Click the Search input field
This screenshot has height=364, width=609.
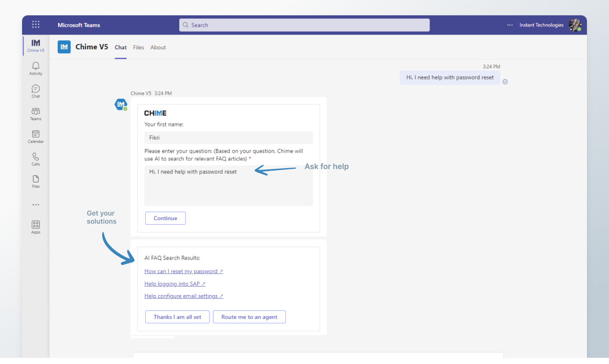click(x=304, y=25)
